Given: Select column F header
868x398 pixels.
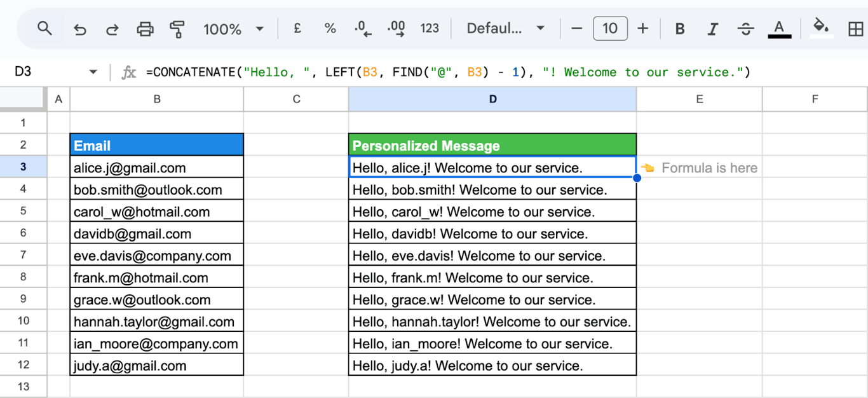Looking at the screenshot, I should click(x=815, y=99).
